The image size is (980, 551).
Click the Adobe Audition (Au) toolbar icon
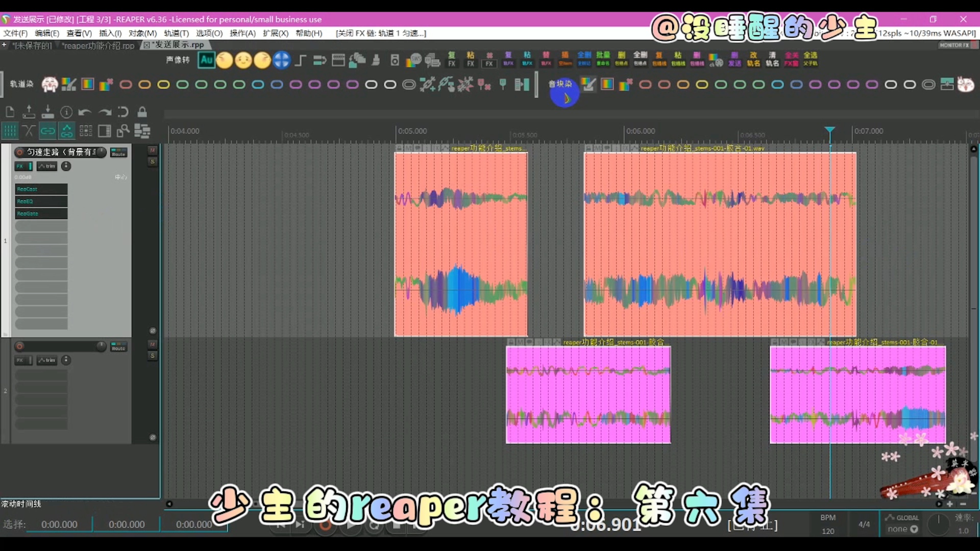(206, 60)
